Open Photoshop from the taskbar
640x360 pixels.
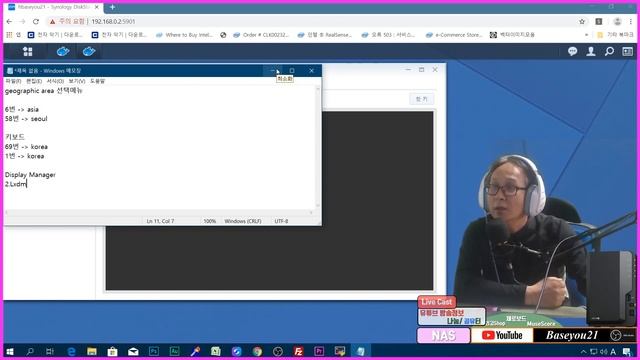154,351
